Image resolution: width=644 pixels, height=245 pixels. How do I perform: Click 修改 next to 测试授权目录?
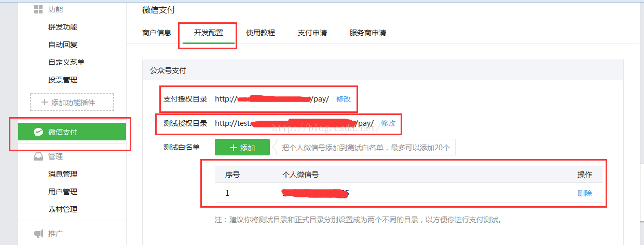[x=388, y=123]
